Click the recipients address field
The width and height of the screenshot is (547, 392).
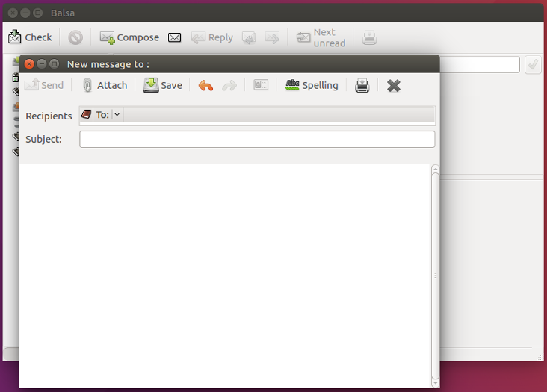pos(279,115)
